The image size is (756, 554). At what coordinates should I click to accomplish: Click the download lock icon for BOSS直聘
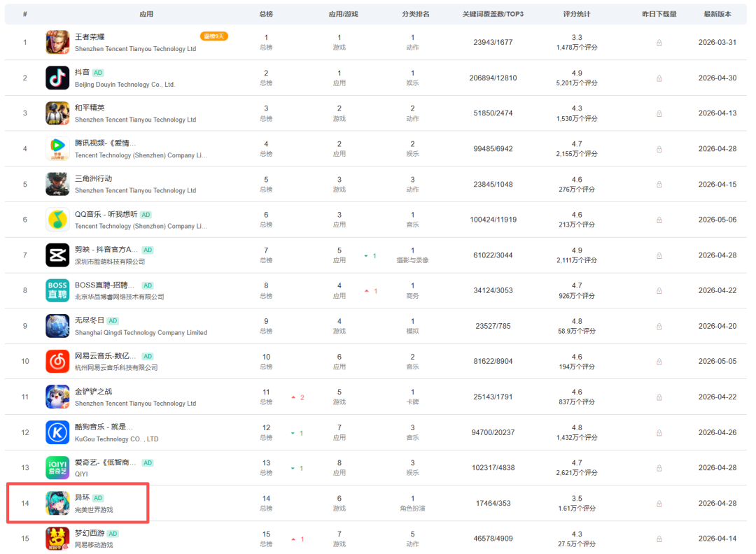pyautogui.click(x=659, y=291)
